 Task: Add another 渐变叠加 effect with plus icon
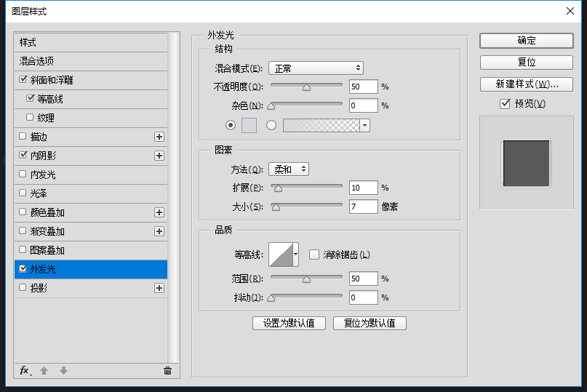pos(159,231)
